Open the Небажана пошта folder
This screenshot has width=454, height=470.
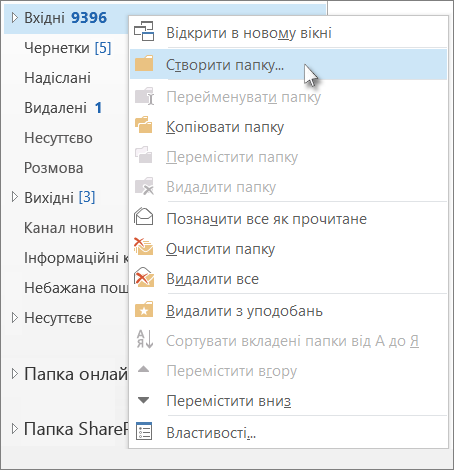coord(76,287)
